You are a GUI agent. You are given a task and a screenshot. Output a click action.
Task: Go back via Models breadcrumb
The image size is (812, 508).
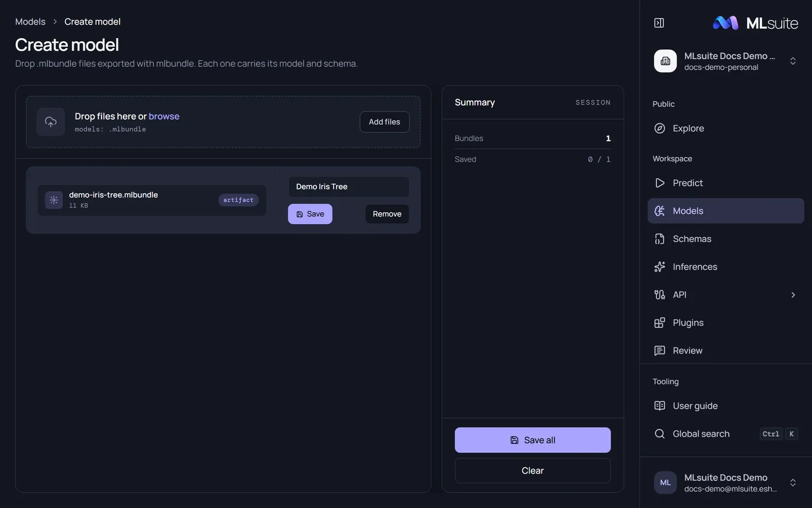pyautogui.click(x=30, y=22)
